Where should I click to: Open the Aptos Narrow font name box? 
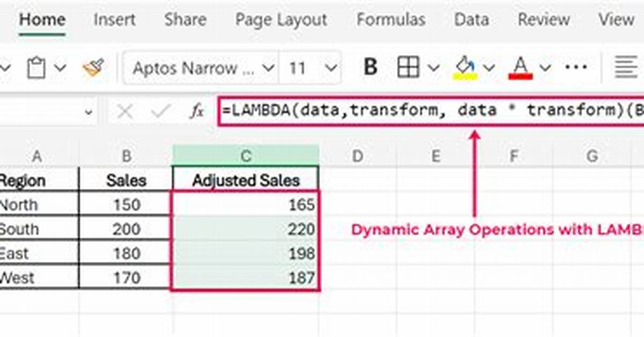(x=201, y=68)
